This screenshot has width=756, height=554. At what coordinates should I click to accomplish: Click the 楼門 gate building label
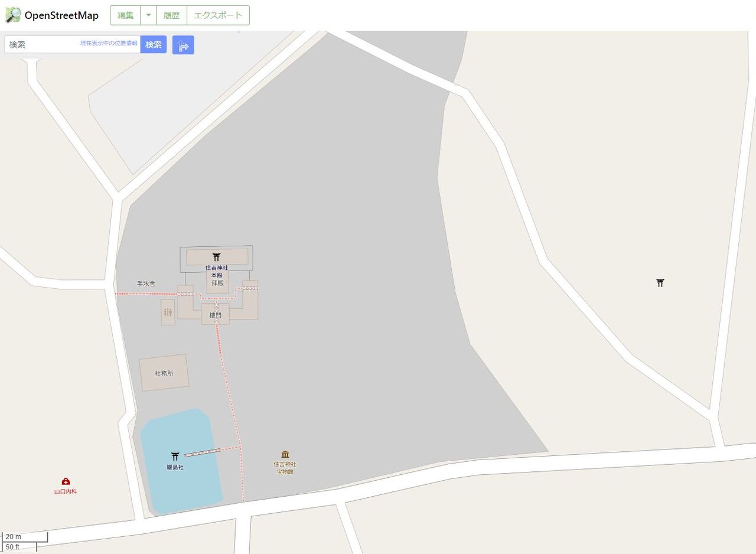pos(216,315)
